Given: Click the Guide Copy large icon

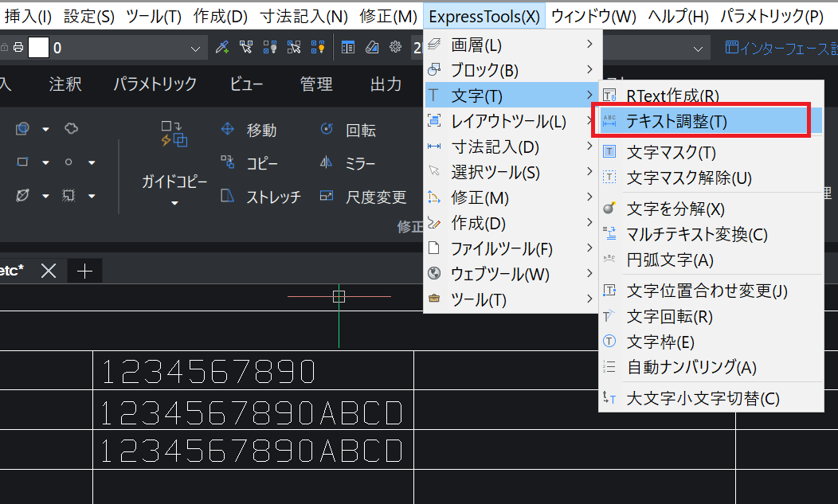Looking at the screenshot, I should click(x=174, y=134).
